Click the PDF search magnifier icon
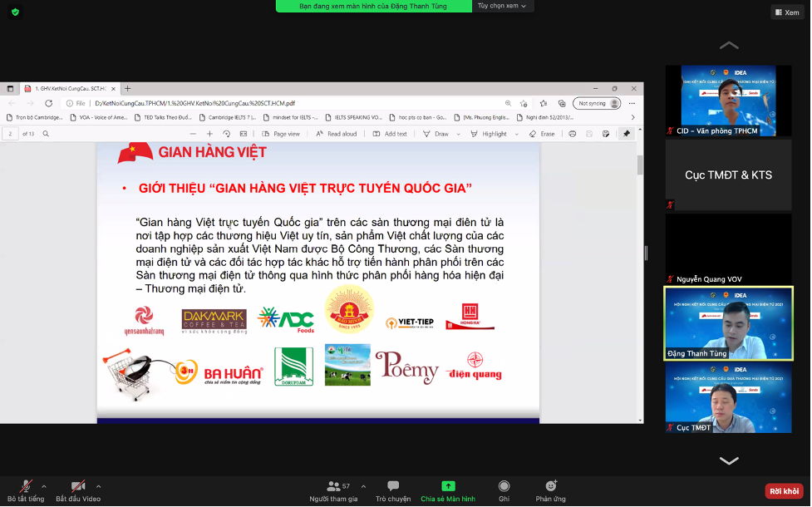 click(x=46, y=134)
